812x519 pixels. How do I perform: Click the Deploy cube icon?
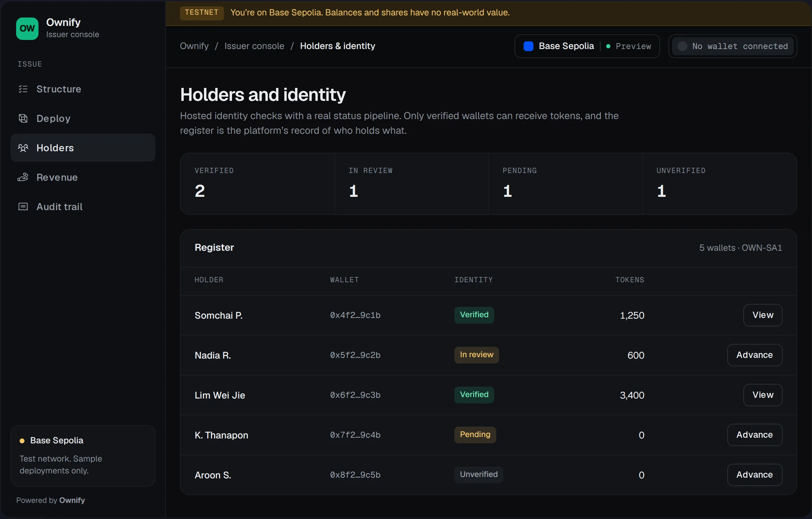click(x=23, y=118)
